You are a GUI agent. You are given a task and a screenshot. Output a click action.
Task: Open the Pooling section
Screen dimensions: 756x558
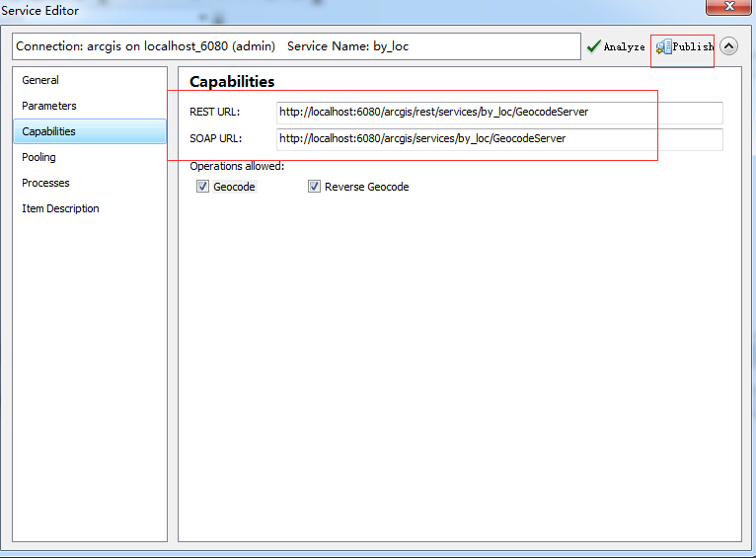point(90,157)
